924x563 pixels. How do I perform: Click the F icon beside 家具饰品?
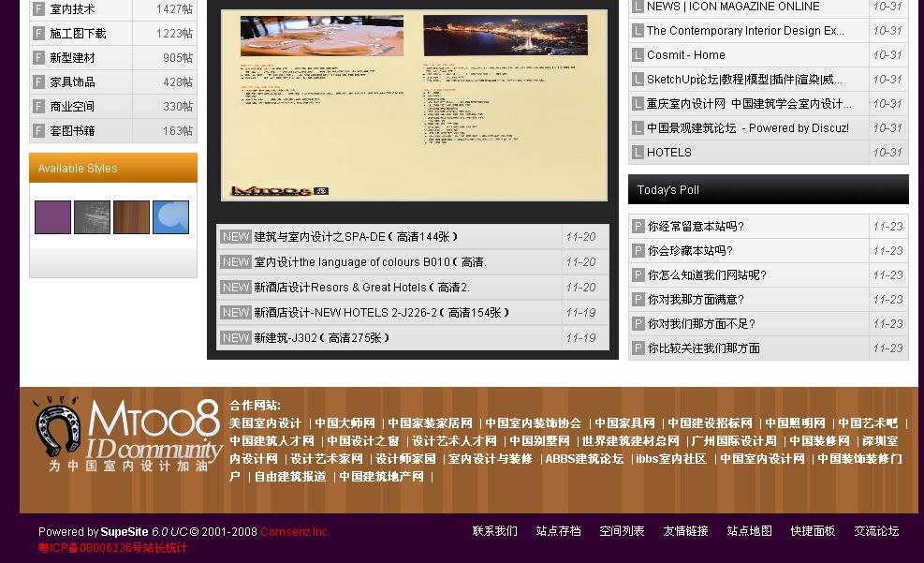38,81
